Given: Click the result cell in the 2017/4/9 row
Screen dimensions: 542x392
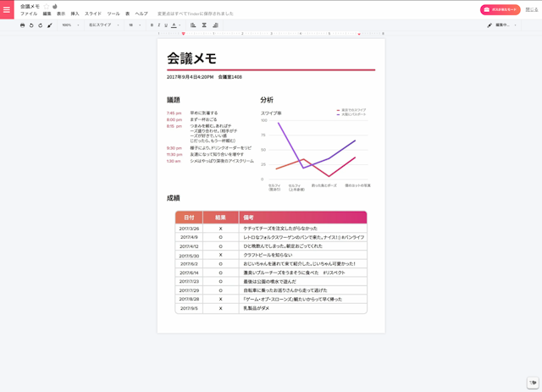Looking at the screenshot, I should pos(220,237).
